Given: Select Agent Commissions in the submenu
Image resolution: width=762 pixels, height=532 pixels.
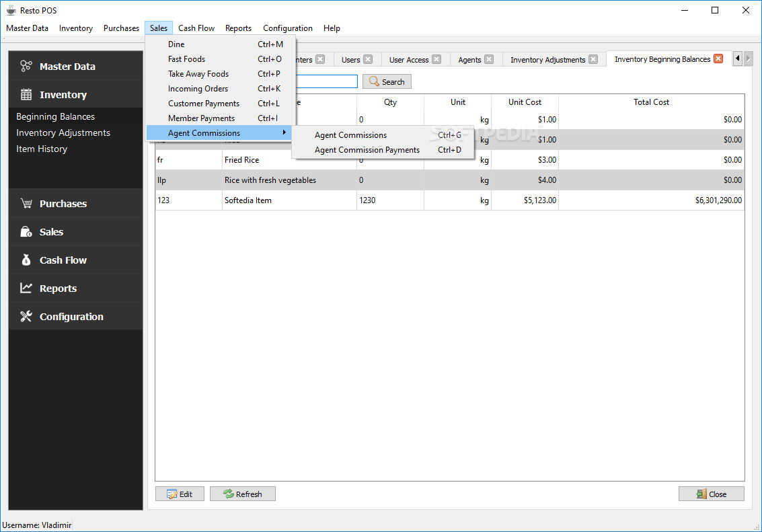Looking at the screenshot, I should (383, 135).
